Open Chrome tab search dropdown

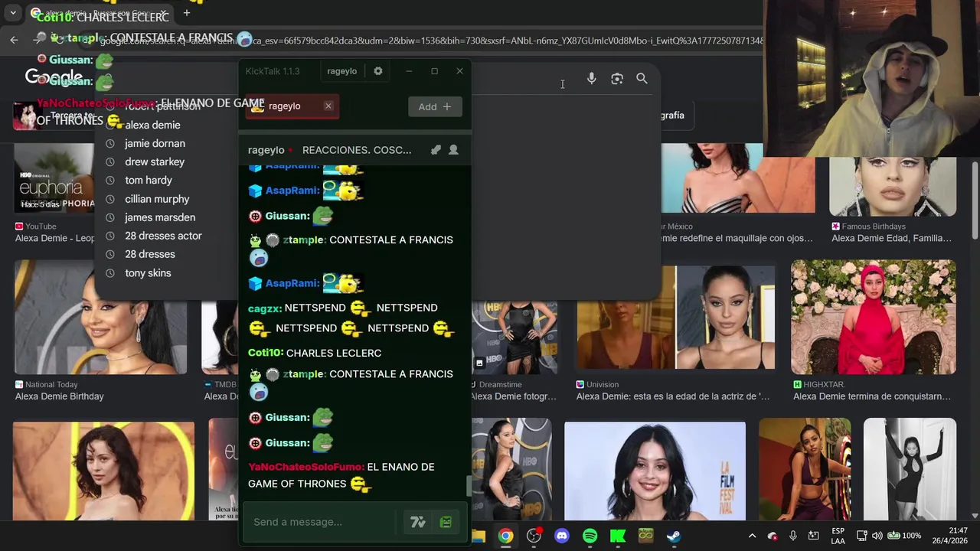[x=13, y=13]
